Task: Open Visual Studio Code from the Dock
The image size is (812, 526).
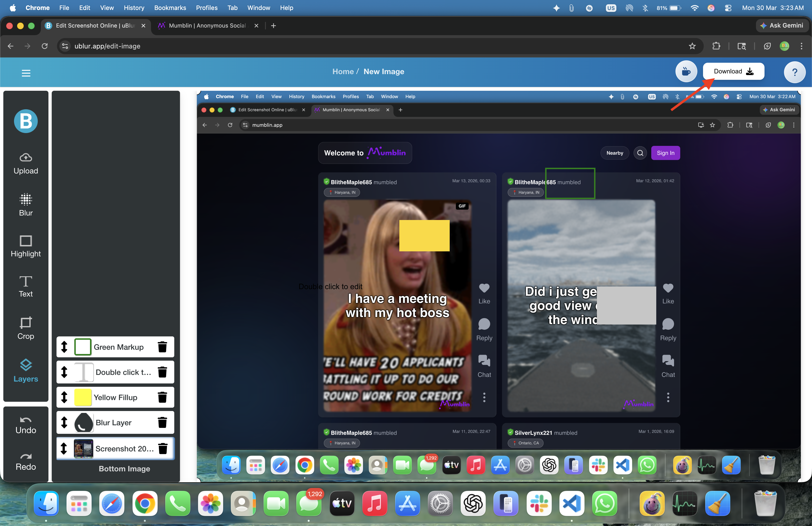Action: [x=572, y=503]
